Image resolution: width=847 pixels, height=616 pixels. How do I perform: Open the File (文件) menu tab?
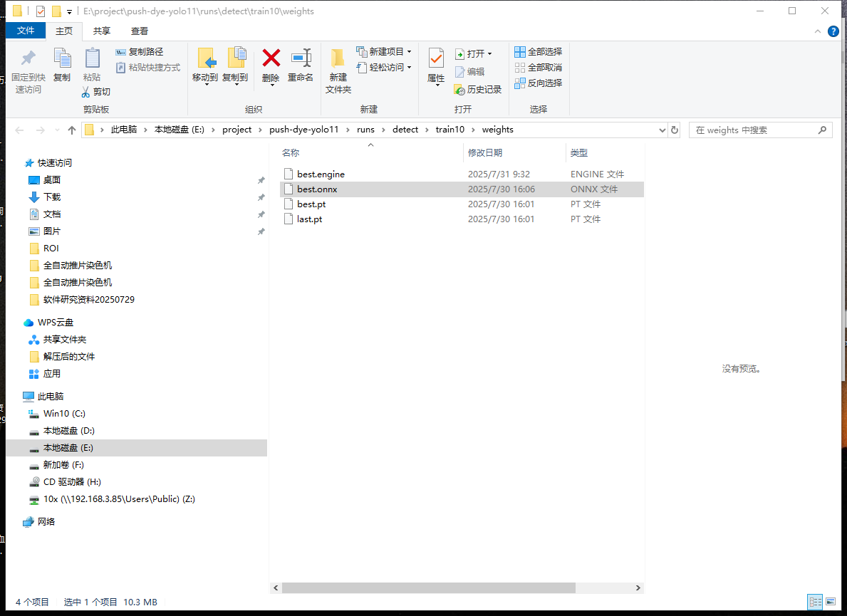26,31
